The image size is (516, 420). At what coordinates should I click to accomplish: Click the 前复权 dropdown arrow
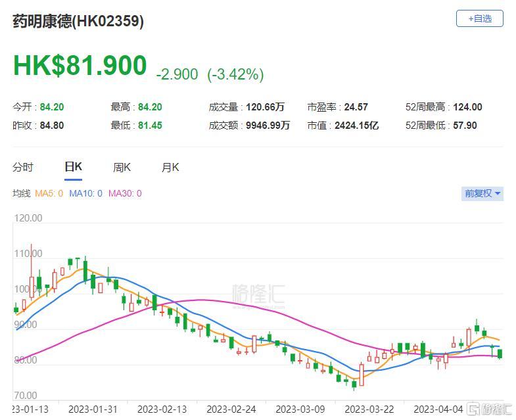coord(498,193)
